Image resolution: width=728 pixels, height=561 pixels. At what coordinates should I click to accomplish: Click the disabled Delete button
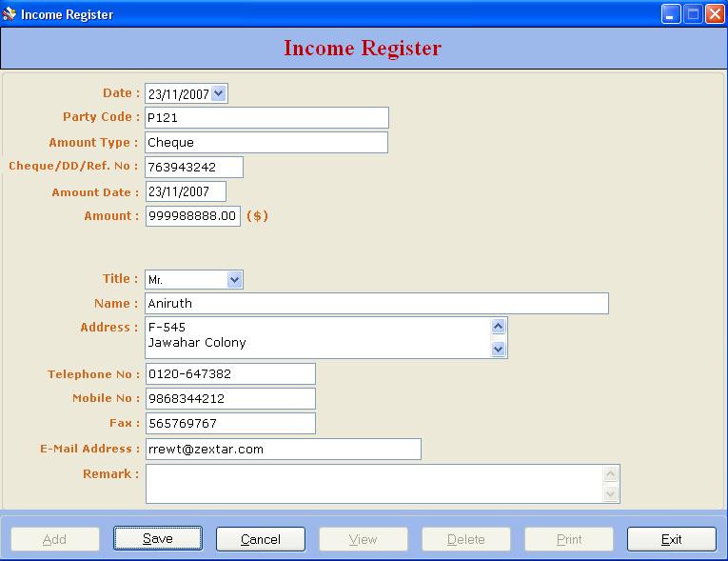(x=465, y=539)
